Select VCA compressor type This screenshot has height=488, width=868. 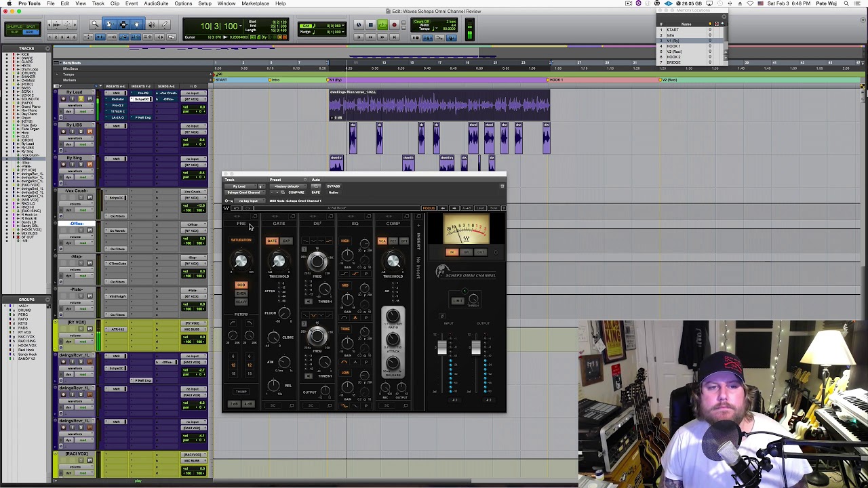click(382, 241)
